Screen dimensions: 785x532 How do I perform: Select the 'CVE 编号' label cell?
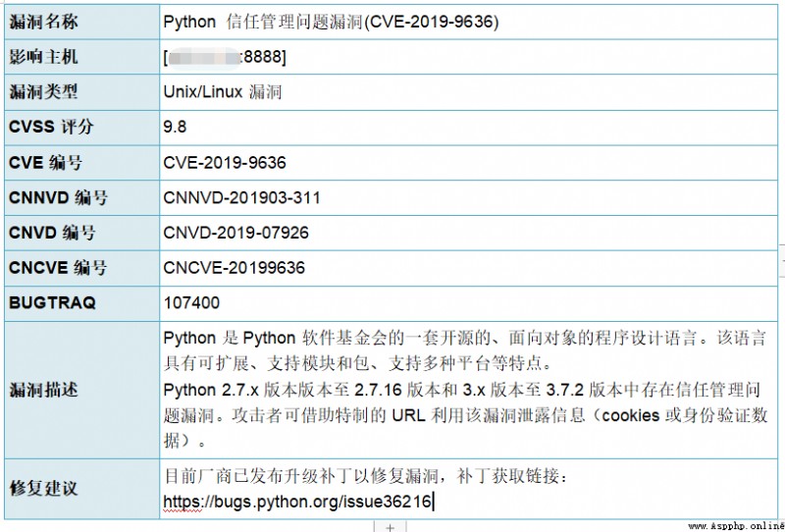point(82,163)
